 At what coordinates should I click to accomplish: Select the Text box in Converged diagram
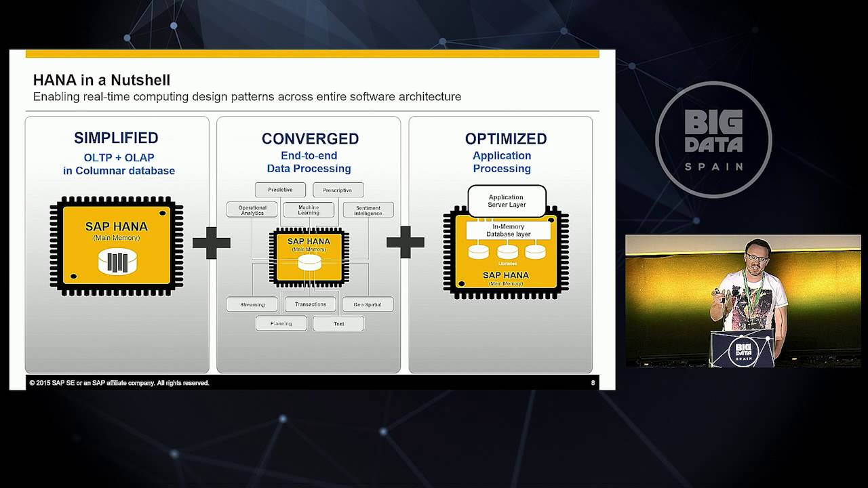click(x=338, y=323)
